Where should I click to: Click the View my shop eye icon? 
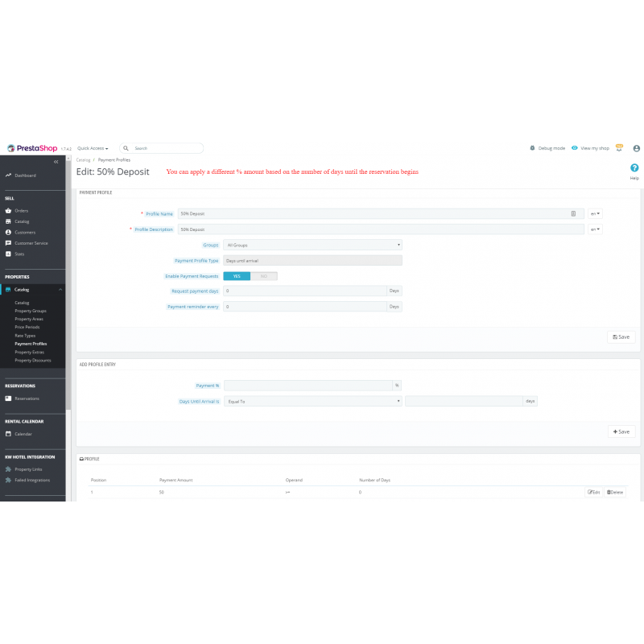pyautogui.click(x=575, y=148)
